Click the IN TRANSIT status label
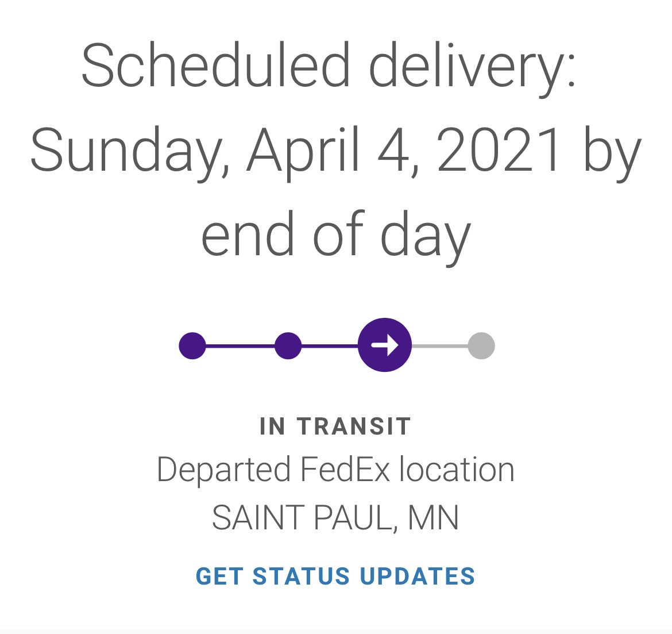 pyautogui.click(x=335, y=426)
